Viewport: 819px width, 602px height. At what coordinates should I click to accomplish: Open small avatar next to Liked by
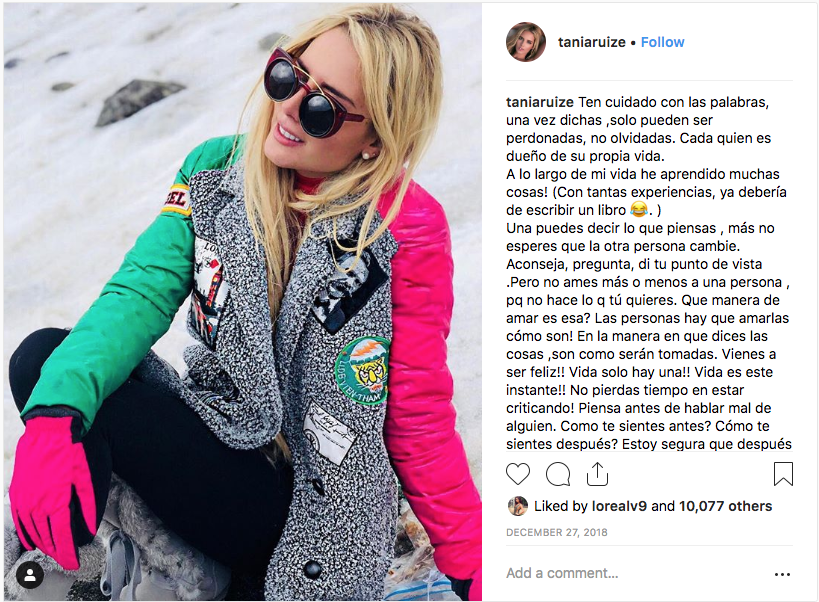point(517,506)
